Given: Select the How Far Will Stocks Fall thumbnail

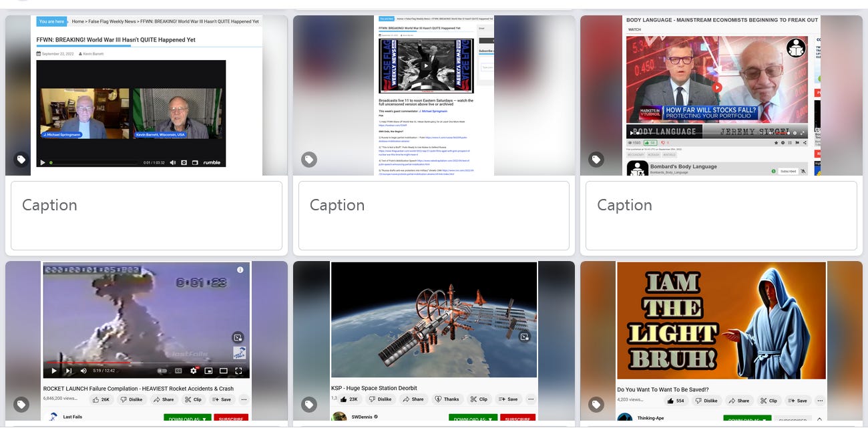Looking at the screenshot, I should pyautogui.click(x=721, y=95).
